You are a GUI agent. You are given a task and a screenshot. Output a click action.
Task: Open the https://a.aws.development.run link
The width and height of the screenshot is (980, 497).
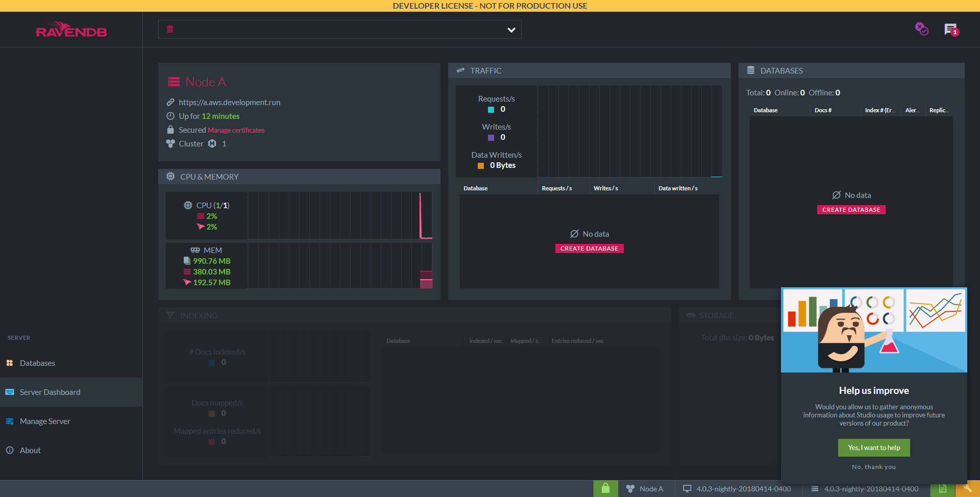[x=229, y=102]
